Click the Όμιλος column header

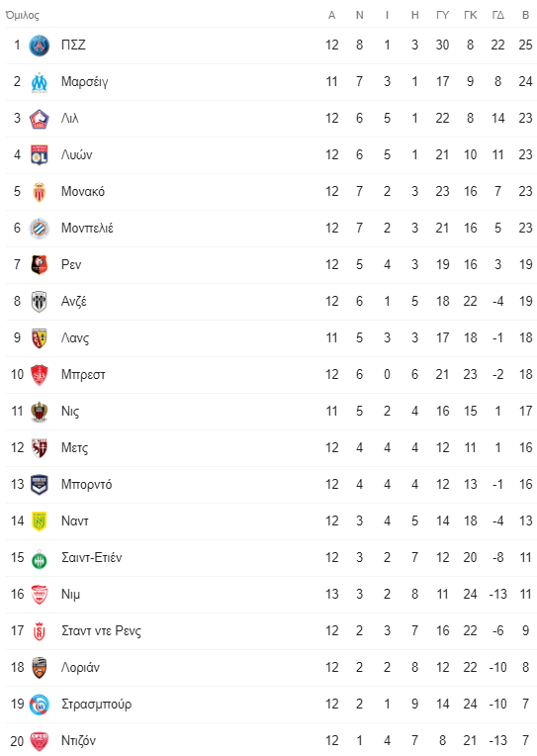pyautogui.click(x=22, y=16)
